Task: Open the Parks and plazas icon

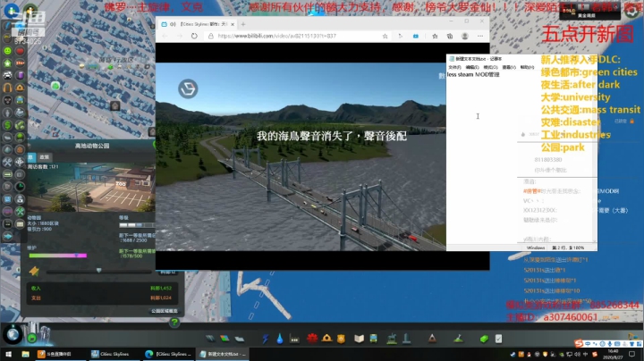Action: point(392,339)
